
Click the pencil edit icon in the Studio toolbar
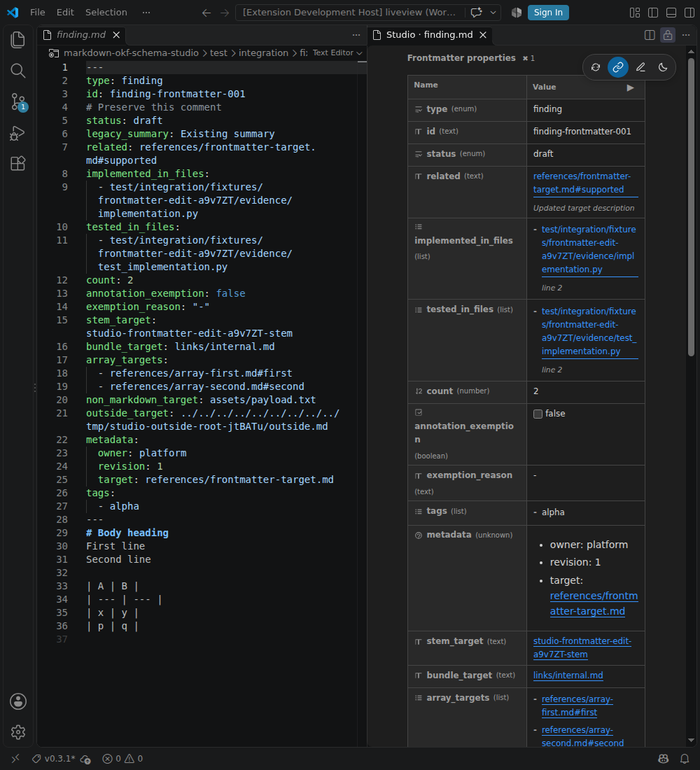[640, 67]
